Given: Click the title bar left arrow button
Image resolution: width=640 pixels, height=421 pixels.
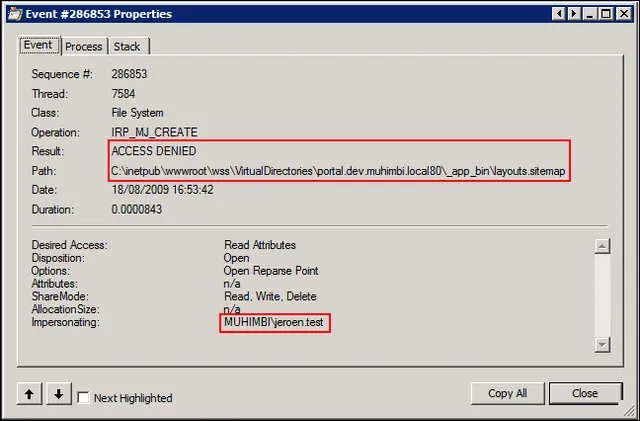Looking at the screenshot, I should click(x=559, y=14).
